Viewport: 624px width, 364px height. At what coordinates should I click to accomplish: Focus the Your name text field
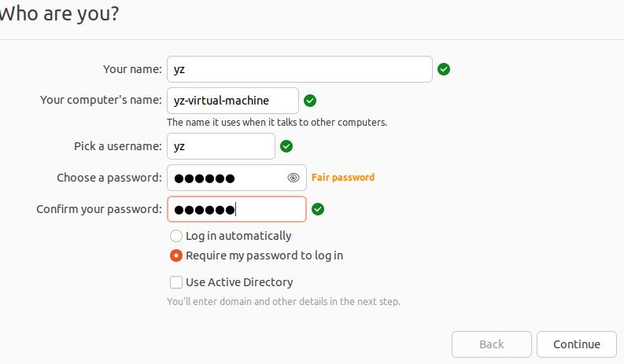[x=299, y=69]
